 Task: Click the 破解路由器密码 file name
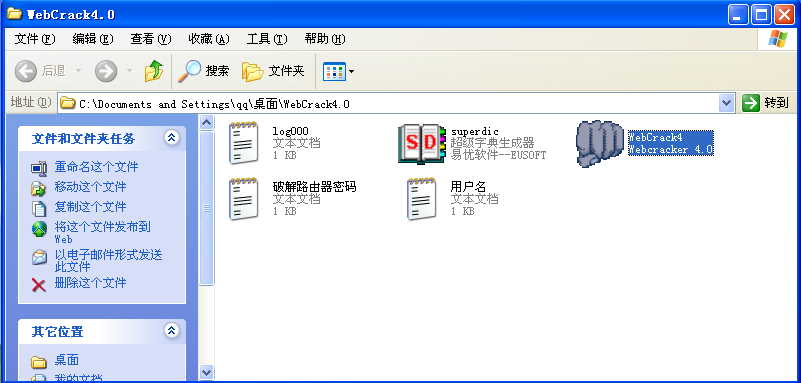click(x=314, y=187)
